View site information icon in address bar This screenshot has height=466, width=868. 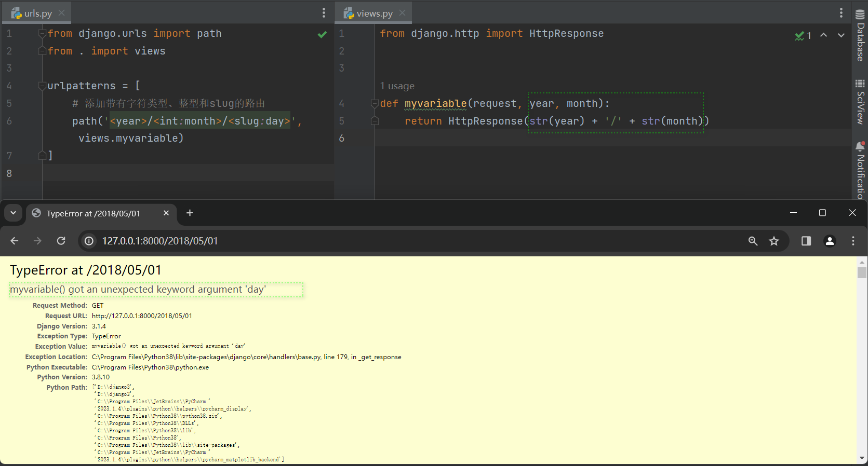point(89,241)
